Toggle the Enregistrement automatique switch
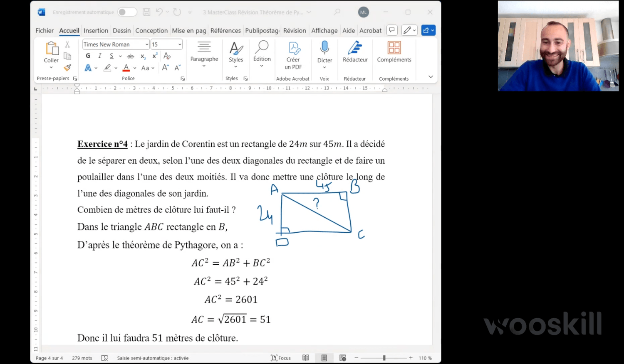The image size is (624, 364). 127,12
